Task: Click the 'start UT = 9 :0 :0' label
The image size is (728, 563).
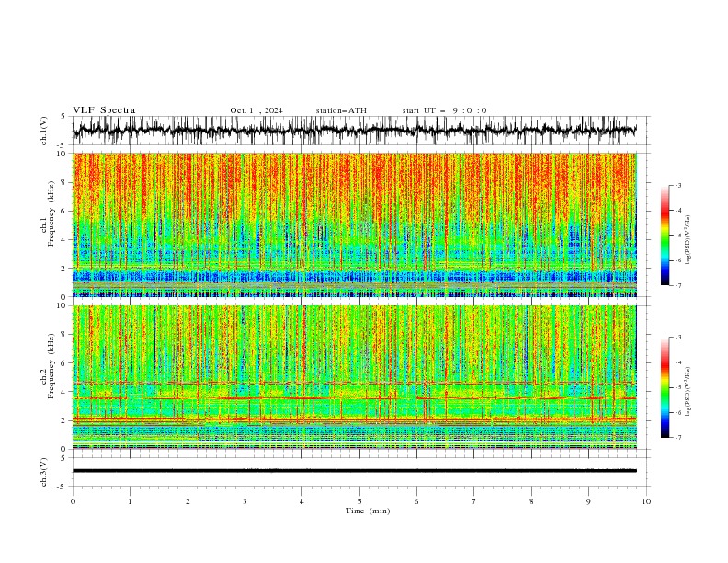Action: (x=444, y=110)
